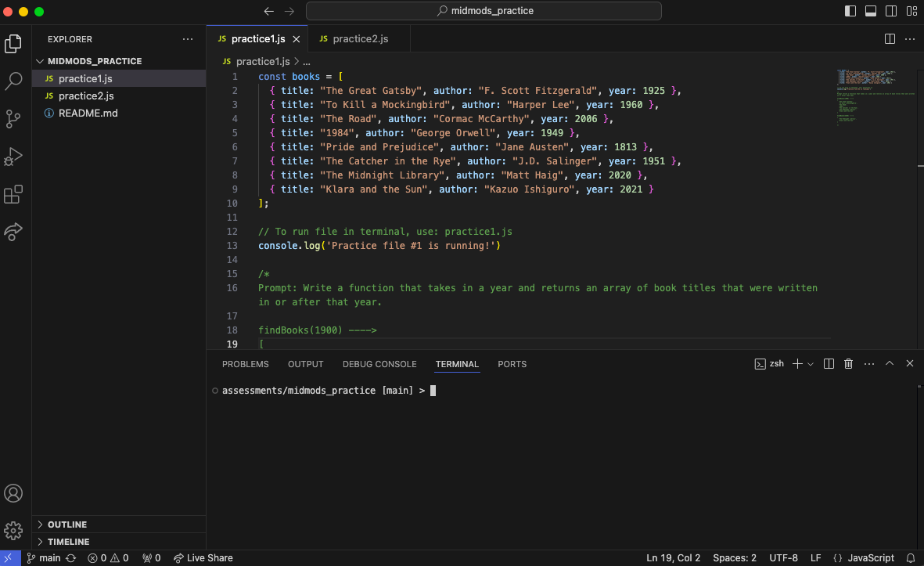Screen dimensions: 924x566
Task: Open the Search view
Action: click(13, 80)
